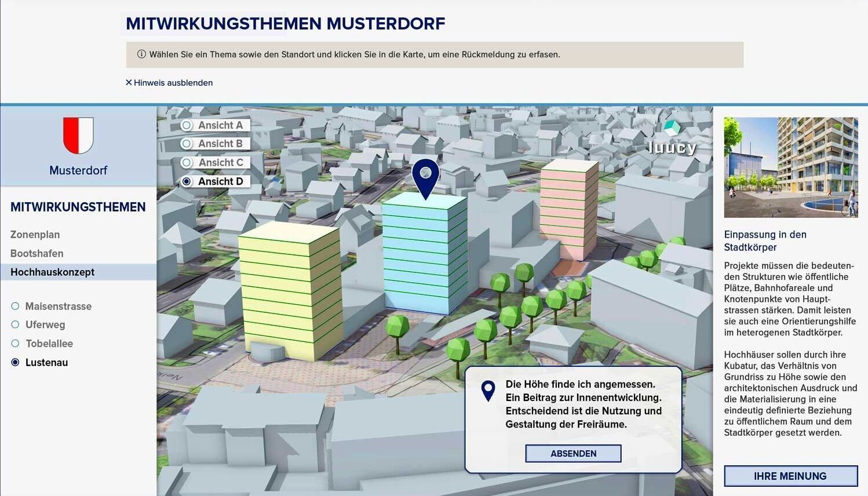Viewport: 868px width, 496px height.
Task: Choose the Lustenau location radio
Action: (15, 362)
